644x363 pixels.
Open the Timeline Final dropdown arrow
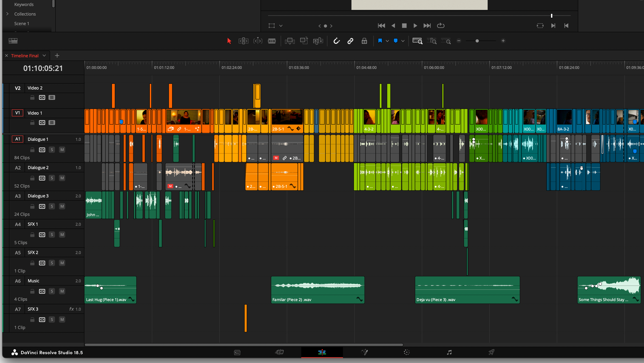coord(44,56)
